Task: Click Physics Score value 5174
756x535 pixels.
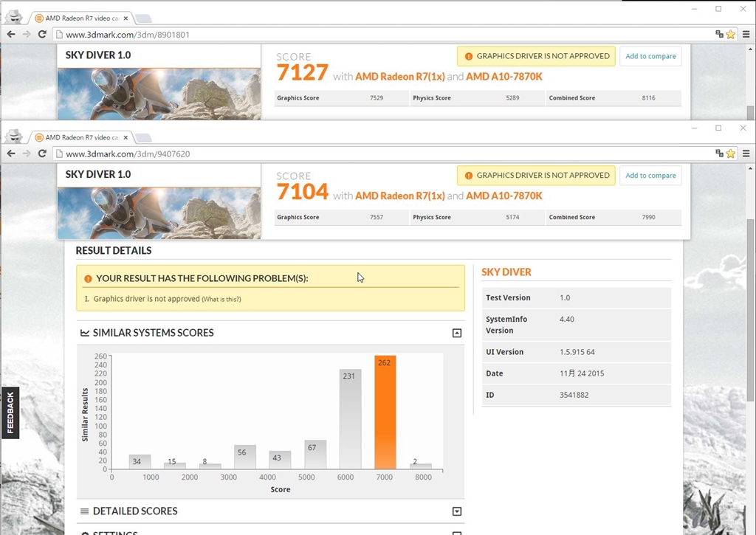Action: [512, 218]
